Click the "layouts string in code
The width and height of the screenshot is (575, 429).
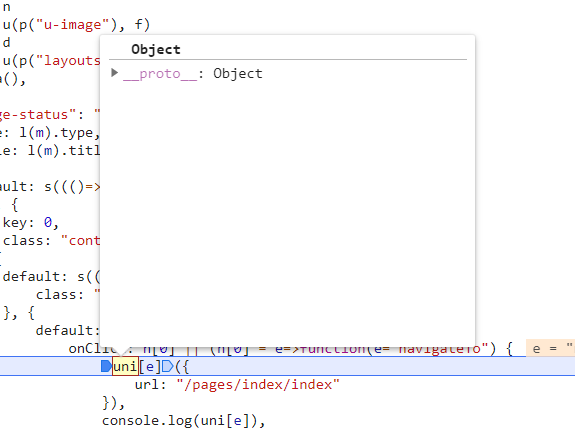[x=68, y=60]
